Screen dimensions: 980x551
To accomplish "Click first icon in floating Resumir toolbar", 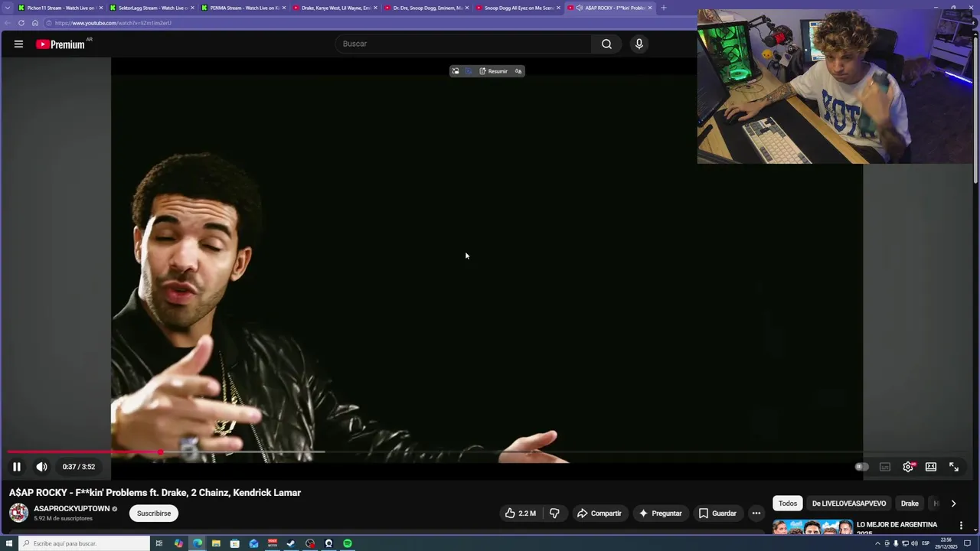I will pos(456,71).
